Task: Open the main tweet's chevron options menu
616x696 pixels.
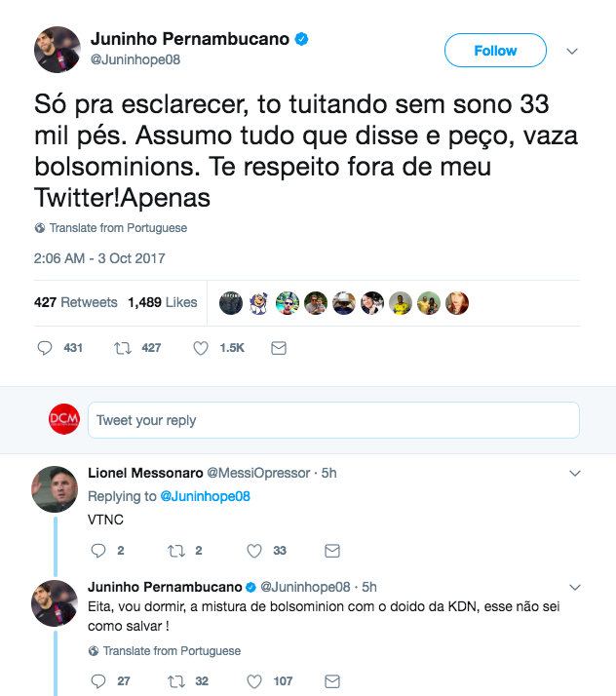Action: click(572, 51)
